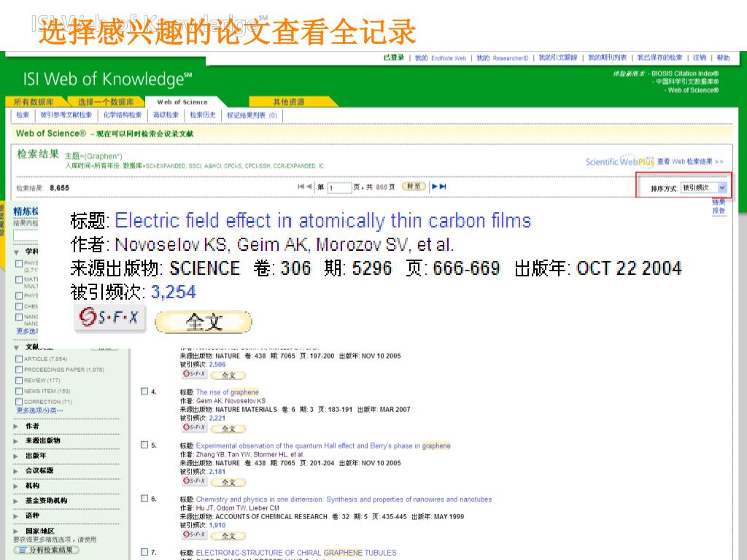
Task: Open 我已保存的检索 link
Action: click(x=659, y=58)
